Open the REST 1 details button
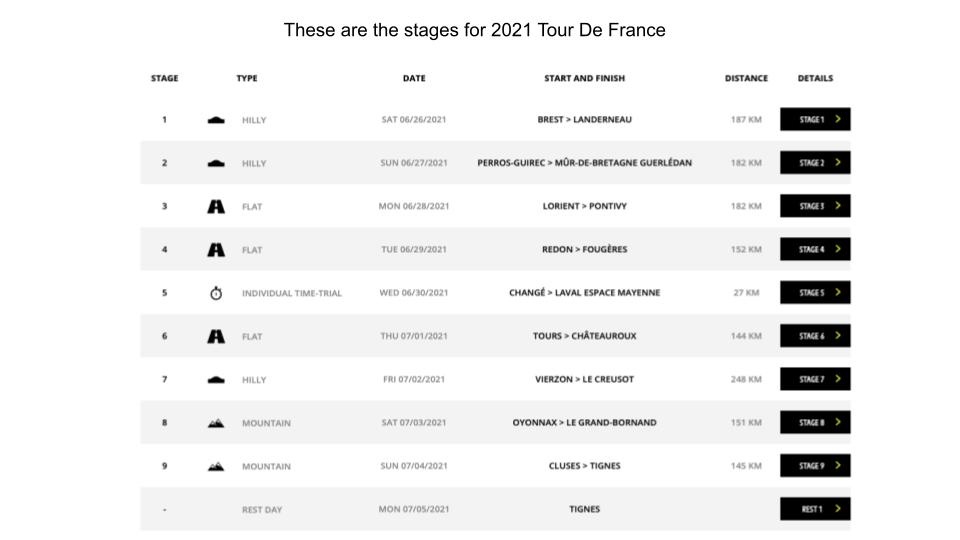This screenshot has height=540, width=960. (815, 509)
